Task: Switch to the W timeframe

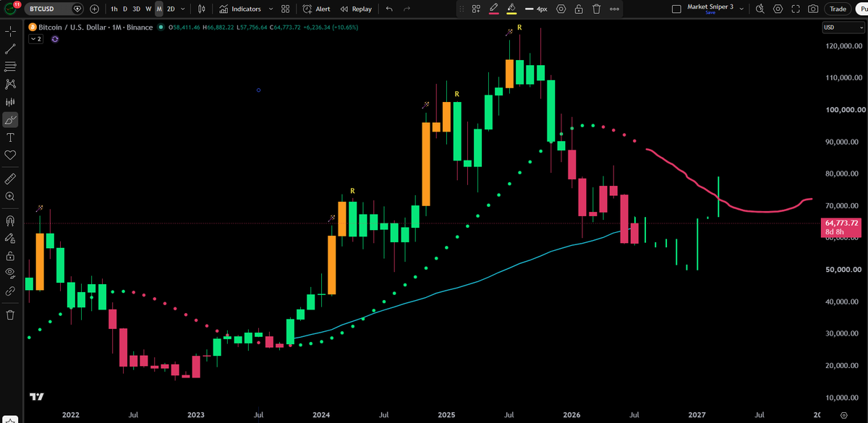Action: click(x=148, y=9)
